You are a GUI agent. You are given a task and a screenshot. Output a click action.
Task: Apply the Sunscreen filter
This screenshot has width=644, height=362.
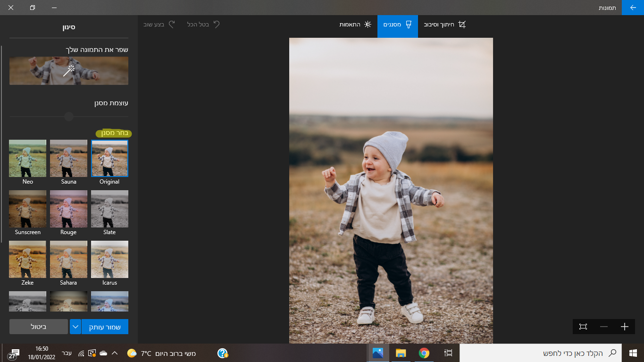click(27, 209)
